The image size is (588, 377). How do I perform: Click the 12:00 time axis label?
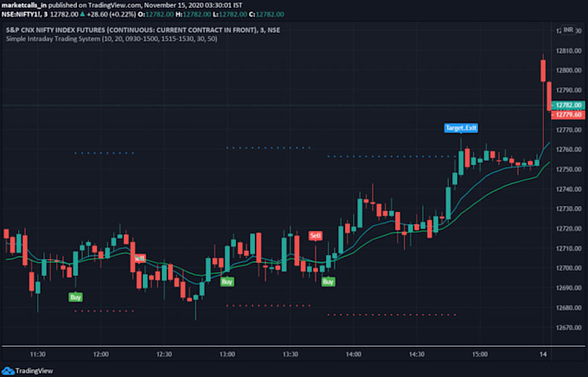click(x=101, y=355)
